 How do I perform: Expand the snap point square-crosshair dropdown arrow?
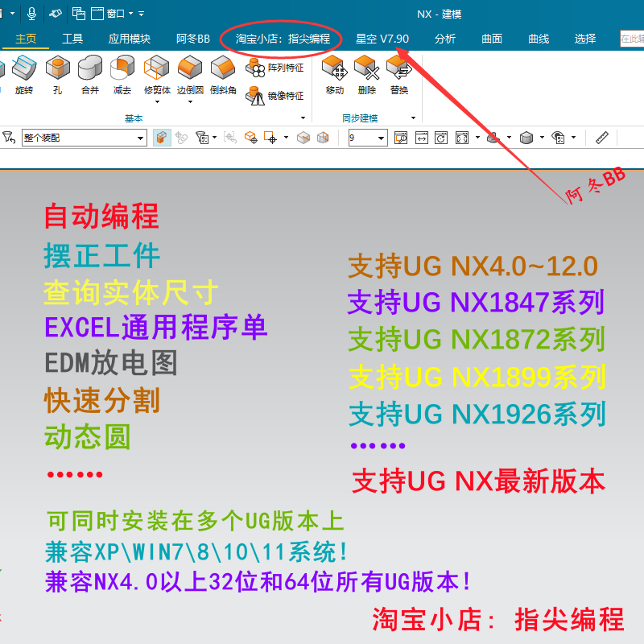point(286,138)
